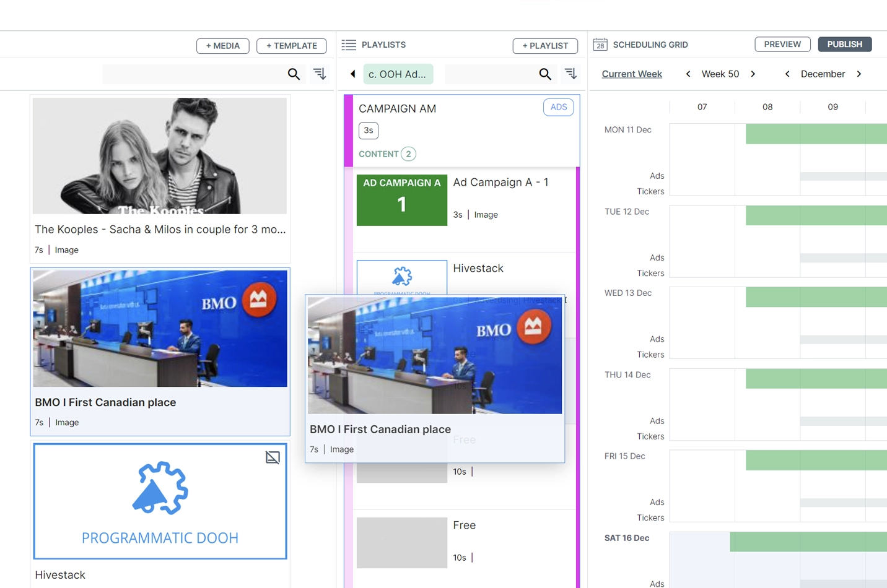The height and width of the screenshot is (588, 887).
Task: Click The Kooples media title text
Action: coord(160,230)
